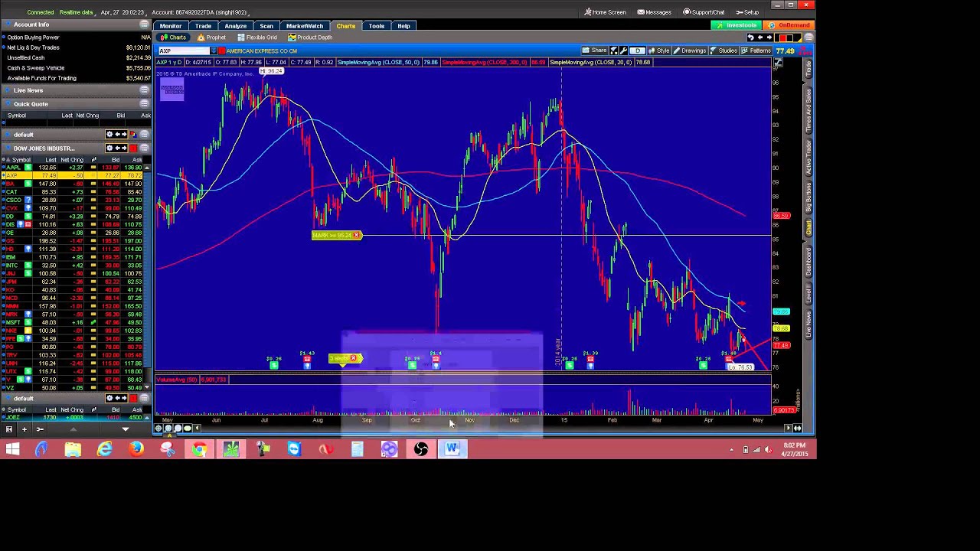Click the JOEZ row in the bottom watchlist
The height and width of the screenshot is (551, 980).
[x=75, y=417]
